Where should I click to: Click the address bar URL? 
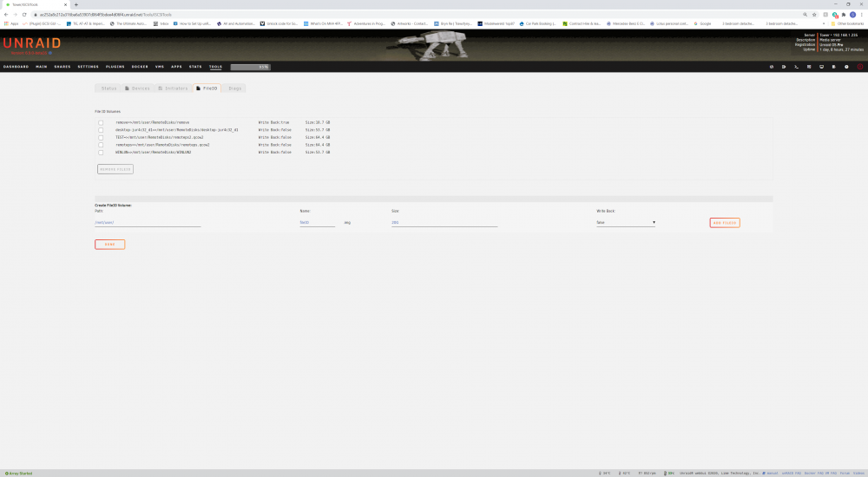click(x=105, y=15)
